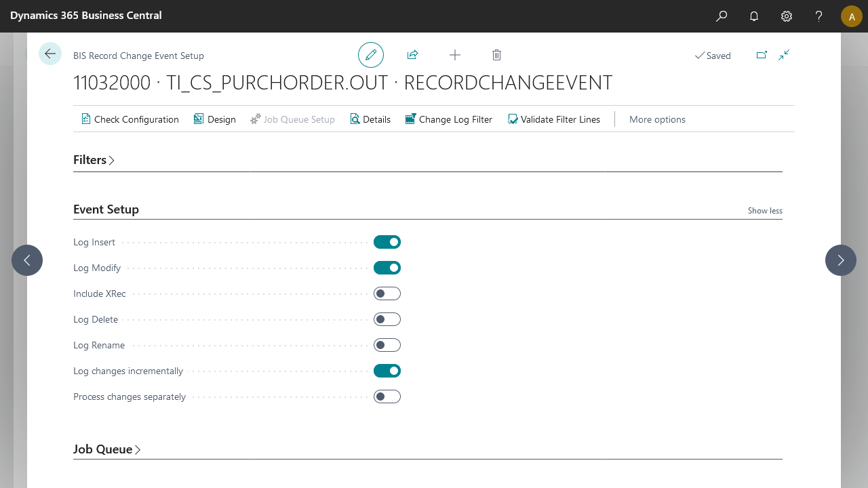This screenshot has width=868, height=488.
Task: Open the help question mark
Action: pyautogui.click(x=819, y=16)
